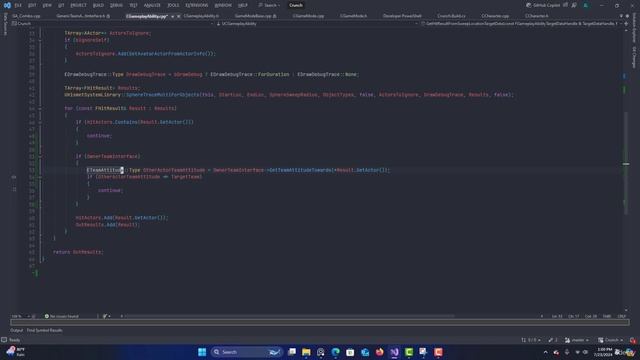Image resolution: width=640 pixels, height=360 pixels.
Task: Collapse the if HitActors.Contains block
Action: point(40,122)
